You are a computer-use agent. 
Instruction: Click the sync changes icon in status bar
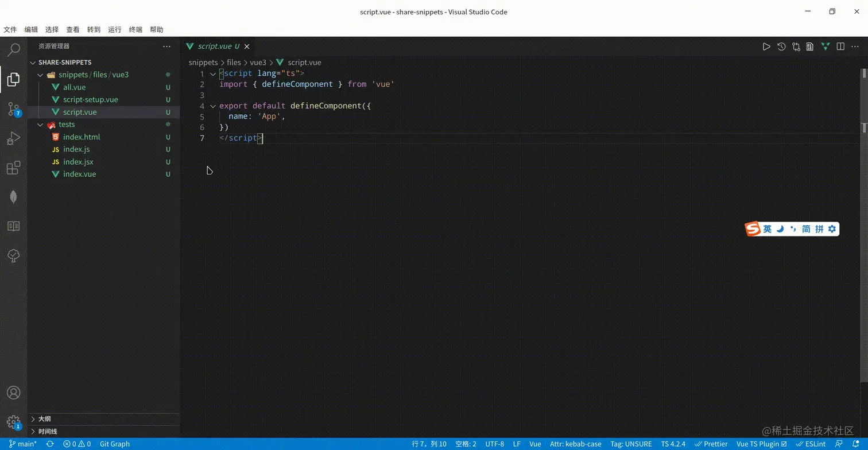pos(50,444)
